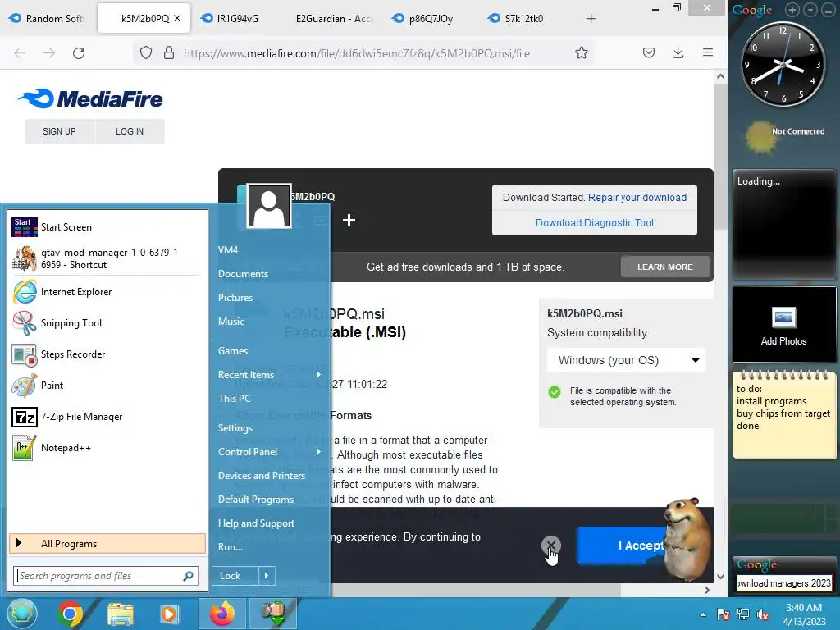This screenshot has width=840, height=630.
Task: Bookmark this page with star icon
Action: [x=582, y=53]
